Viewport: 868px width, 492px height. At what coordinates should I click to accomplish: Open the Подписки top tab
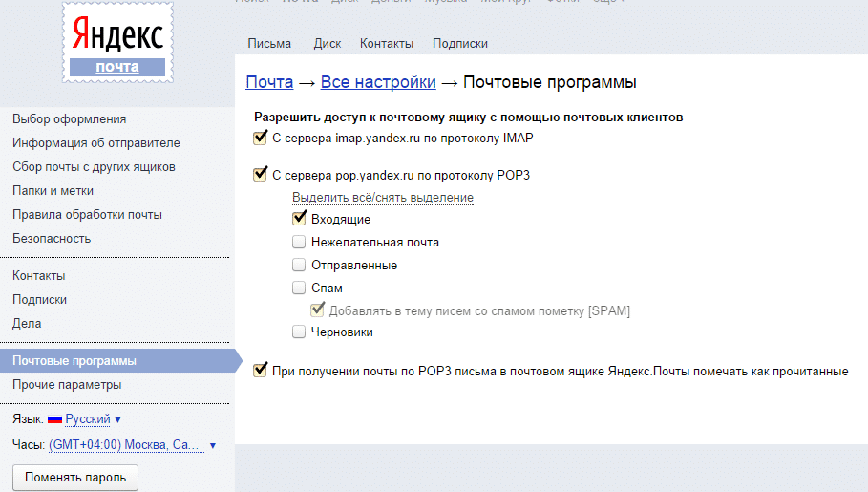tap(460, 44)
